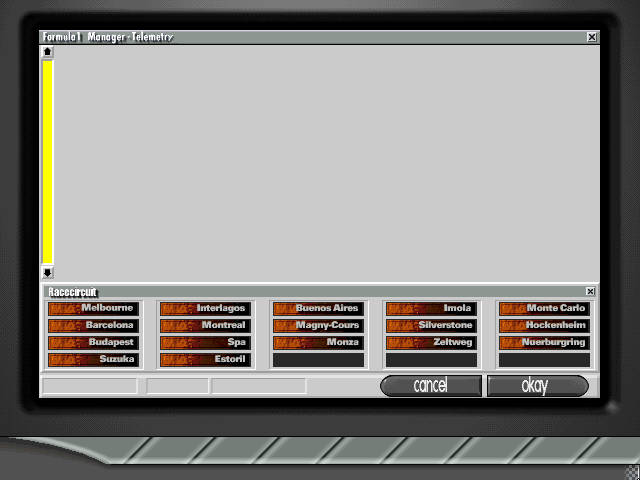Select the Barcelona circuit

93,326
